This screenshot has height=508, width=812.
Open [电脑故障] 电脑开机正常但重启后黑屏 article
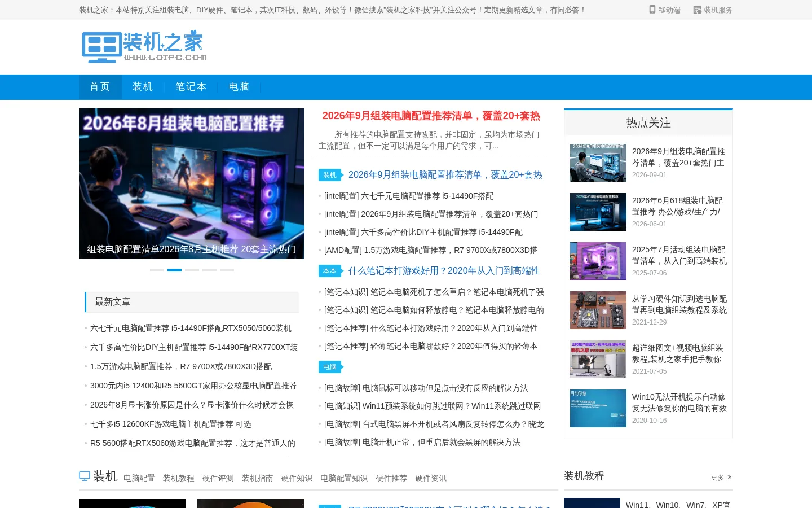click(422, 443)
